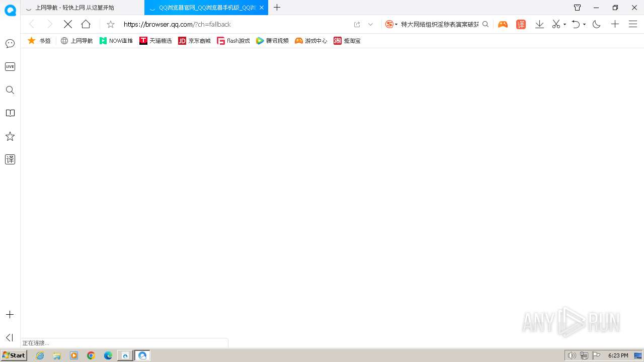
Task: Select the active QQ Browser taskbar button
Action: pyautogui.click(x=142, y=355)
